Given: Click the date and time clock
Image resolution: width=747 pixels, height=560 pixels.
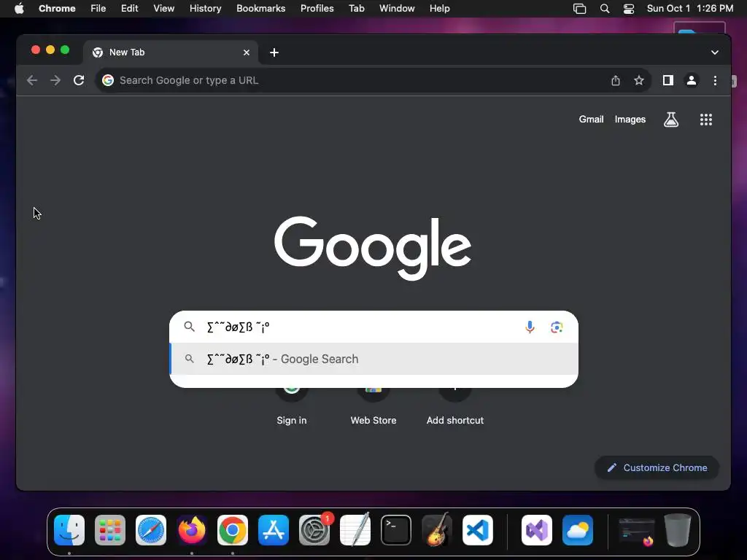Looking at the screenshot, I should pyautogui.click(x=690, y=9).
